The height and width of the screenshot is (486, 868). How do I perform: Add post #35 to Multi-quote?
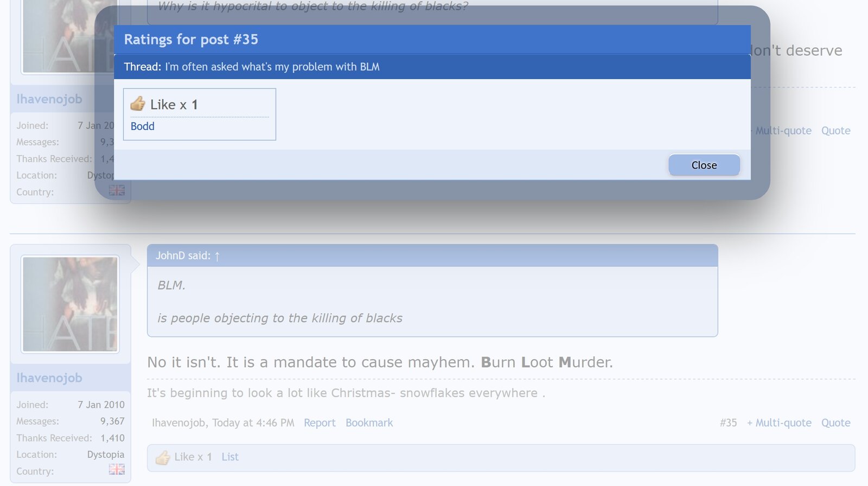(779, 423)
